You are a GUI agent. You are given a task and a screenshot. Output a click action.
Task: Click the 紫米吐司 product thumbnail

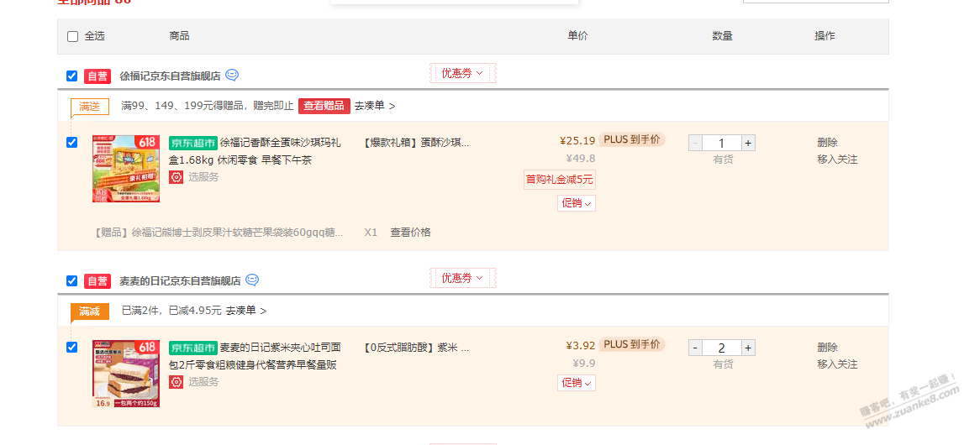[x=125, y=374]
